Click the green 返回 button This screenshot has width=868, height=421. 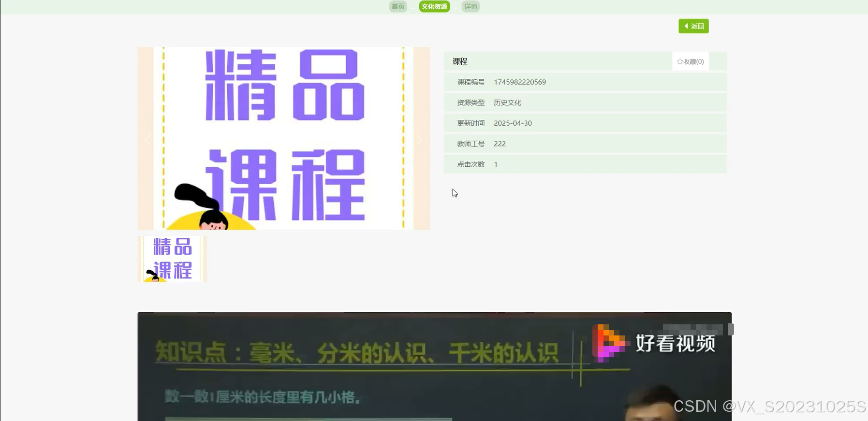[693, 26]
